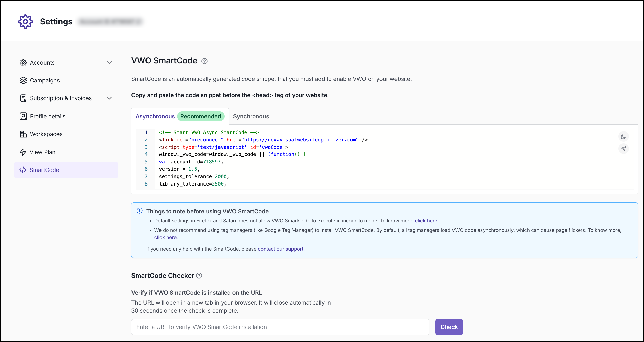Click code line 'settings_tolerance=2000,'
This screenshot has width=644, height=342.
(194, 176)
